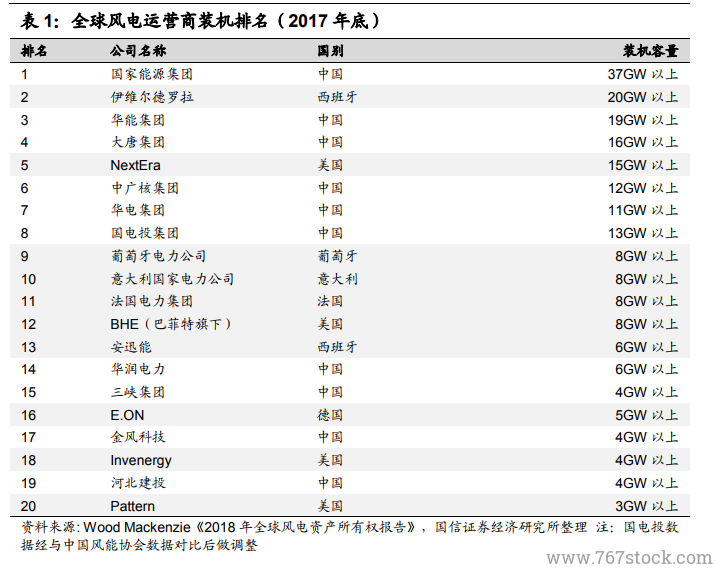Click country 美国 in Invenergy row
The image size is (721, 573).
pyautogui.click(x=330, y=460)
